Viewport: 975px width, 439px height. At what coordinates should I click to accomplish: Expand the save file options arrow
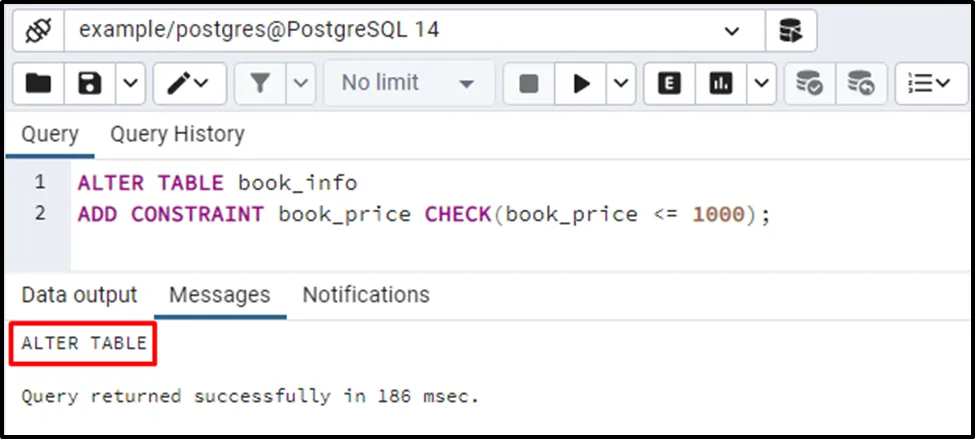click(130, 83)
